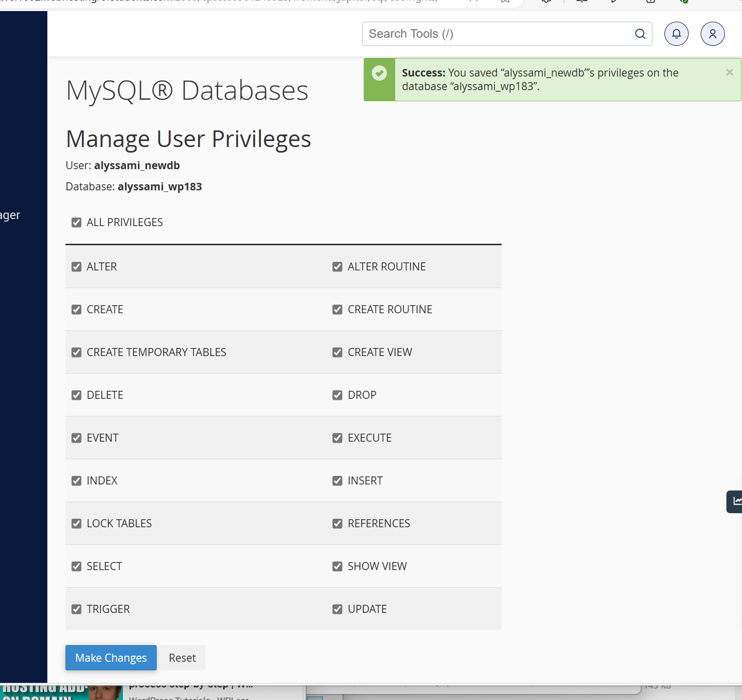The height and width of the screenshot is (700, 742).
Task: Toggle the ALTER privilege
Action: click(77, 267)
